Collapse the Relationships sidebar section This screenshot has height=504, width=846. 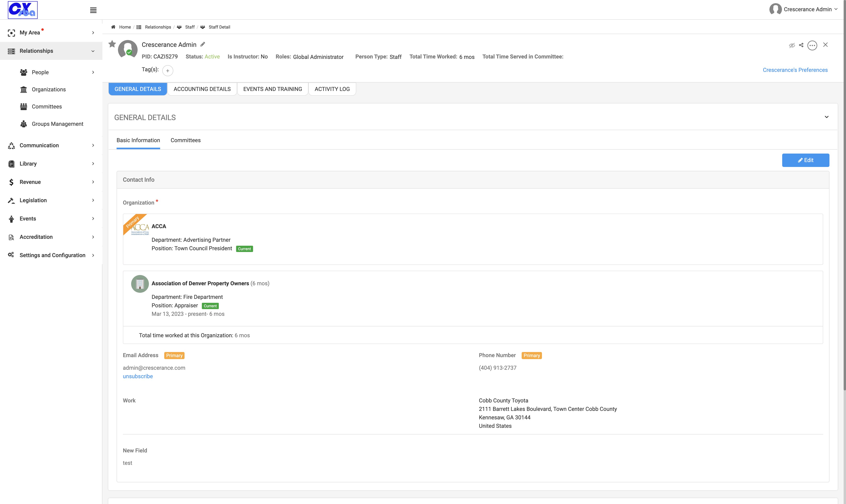51,51
